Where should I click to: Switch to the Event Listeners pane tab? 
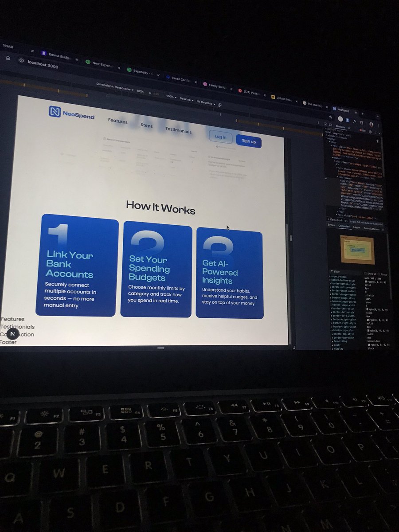click(x=371, y=229)
